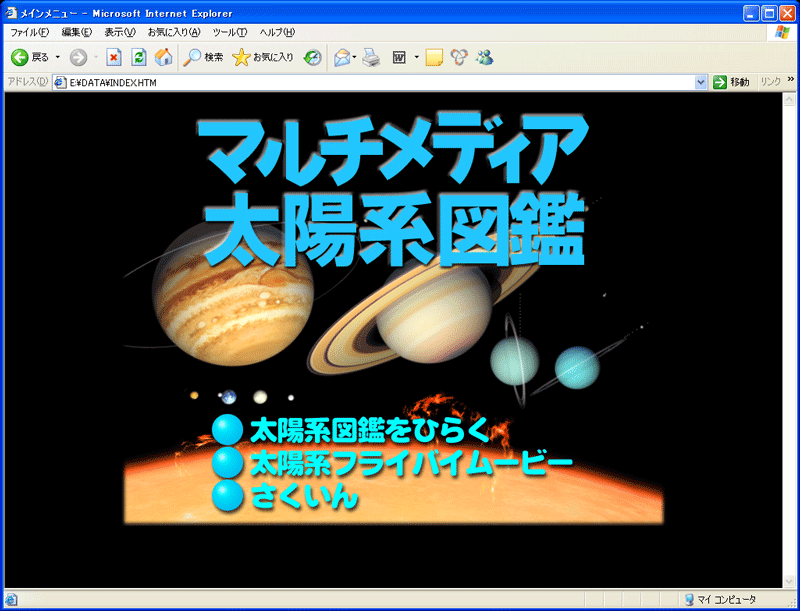800x611 pixels.
Task: Click the scrollbar down arrow
Action: coord(789,581)
